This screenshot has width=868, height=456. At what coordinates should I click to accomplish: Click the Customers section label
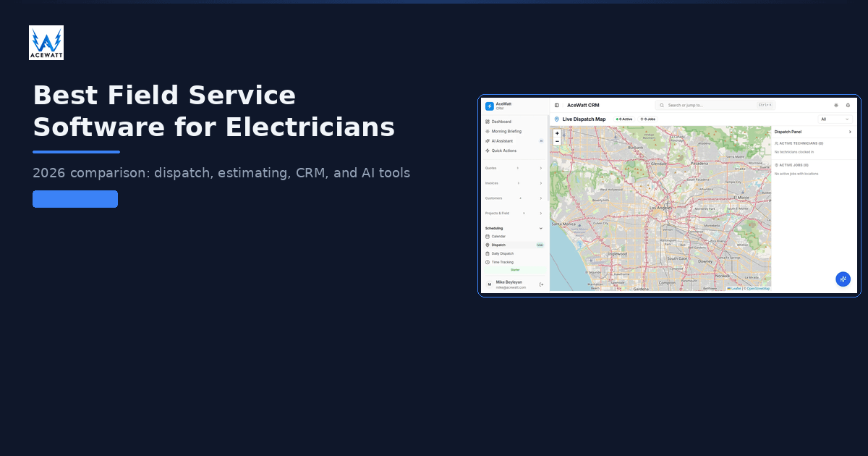pyautogui.click(x=493, y=198)
